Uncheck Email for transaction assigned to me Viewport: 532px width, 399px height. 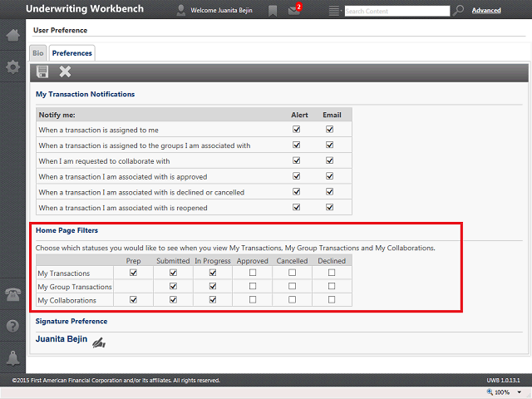click(x=329, y=130)
